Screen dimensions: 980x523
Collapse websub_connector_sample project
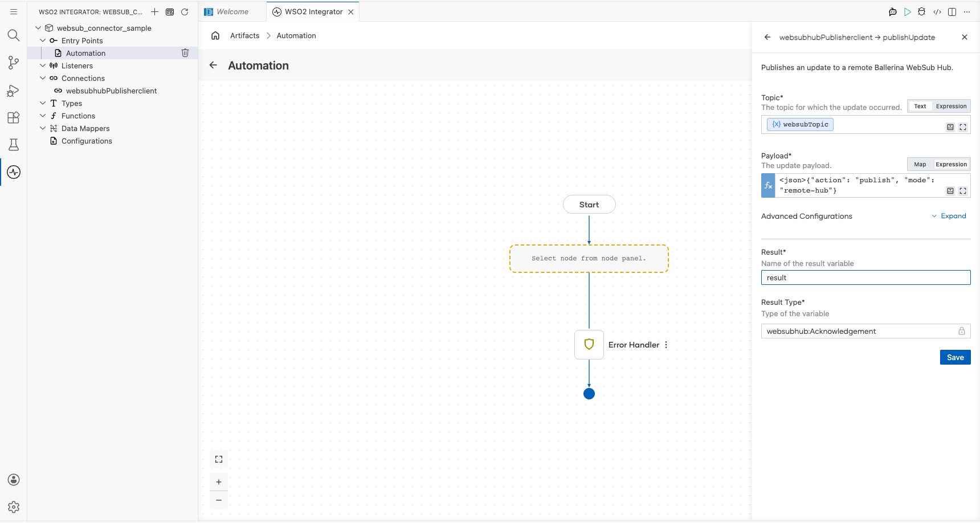click(38, 28)
